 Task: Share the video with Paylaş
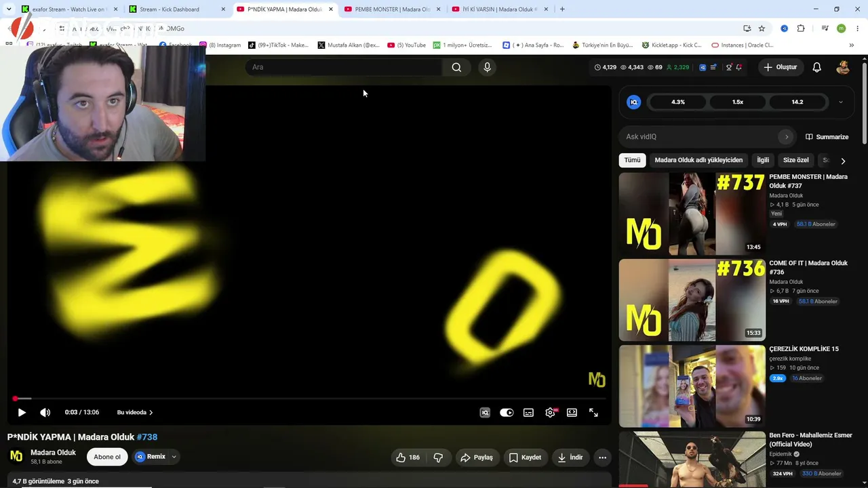[477, 457]
